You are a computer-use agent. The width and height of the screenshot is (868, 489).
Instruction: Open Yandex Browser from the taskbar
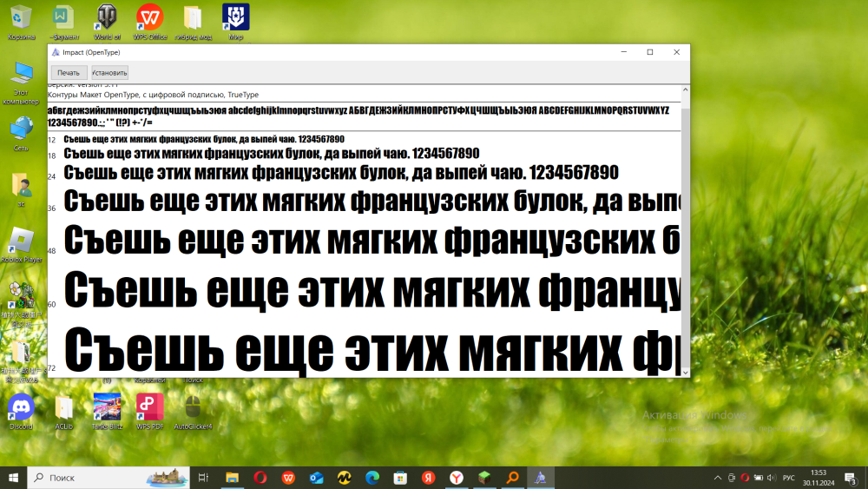pos(457,478)
